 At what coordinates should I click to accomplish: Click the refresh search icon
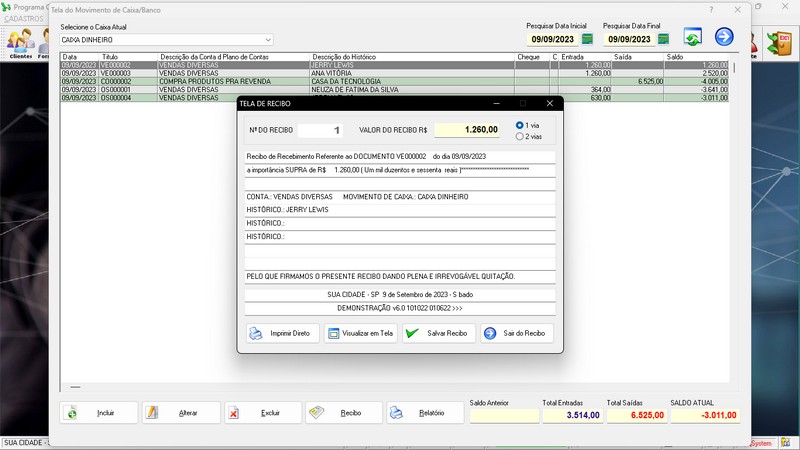tap(693, 37)
